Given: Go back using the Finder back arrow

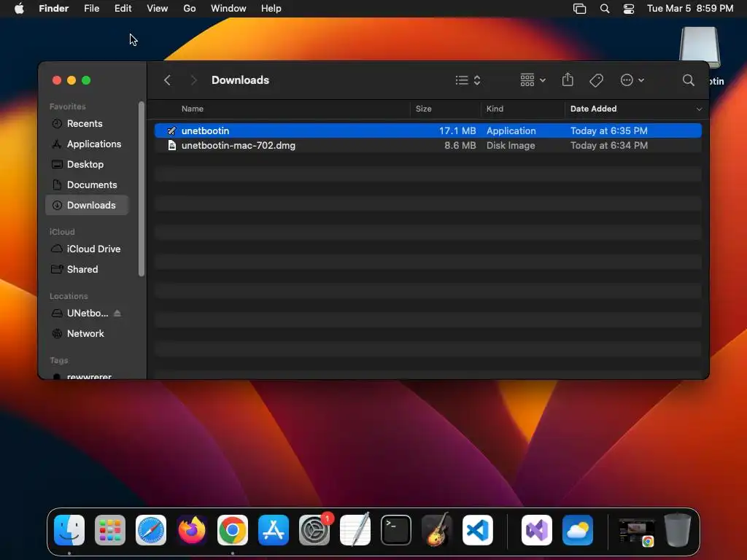Looking at the screenshot, I should [x=167, y=80].
